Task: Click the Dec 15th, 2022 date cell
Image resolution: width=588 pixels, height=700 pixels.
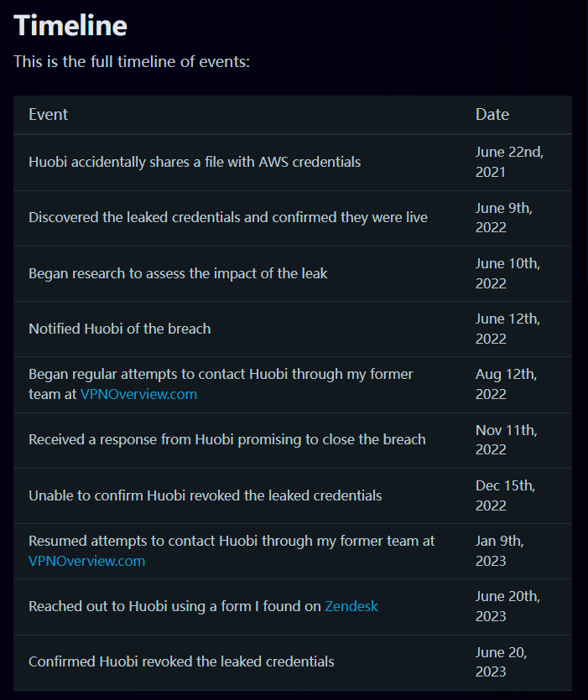Action: pos(505,495)
